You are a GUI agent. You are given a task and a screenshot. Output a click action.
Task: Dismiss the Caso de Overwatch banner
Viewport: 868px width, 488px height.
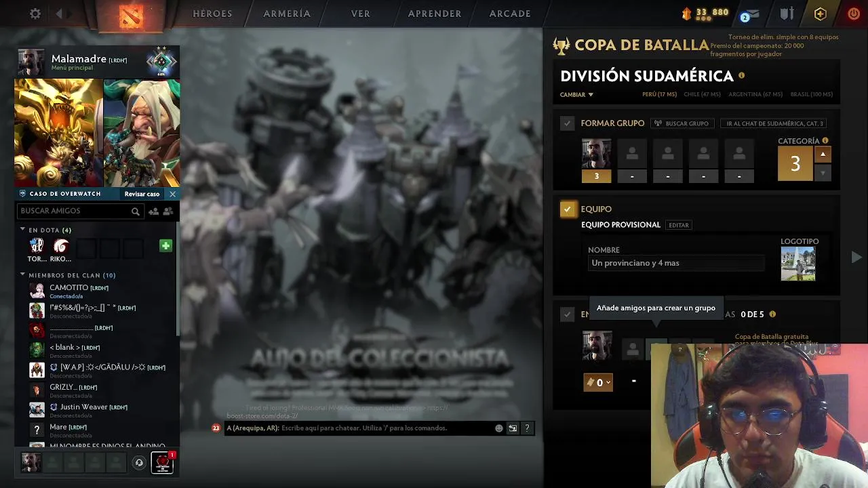(172, 194)
